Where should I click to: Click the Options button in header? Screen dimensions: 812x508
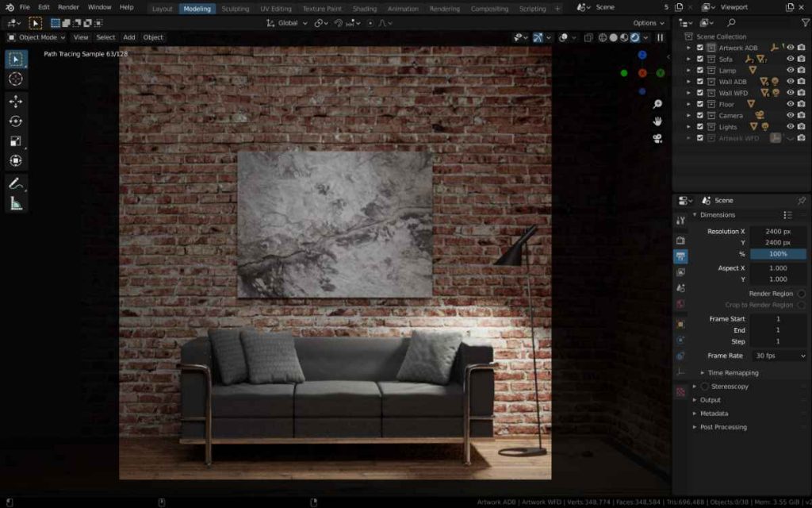647,23
